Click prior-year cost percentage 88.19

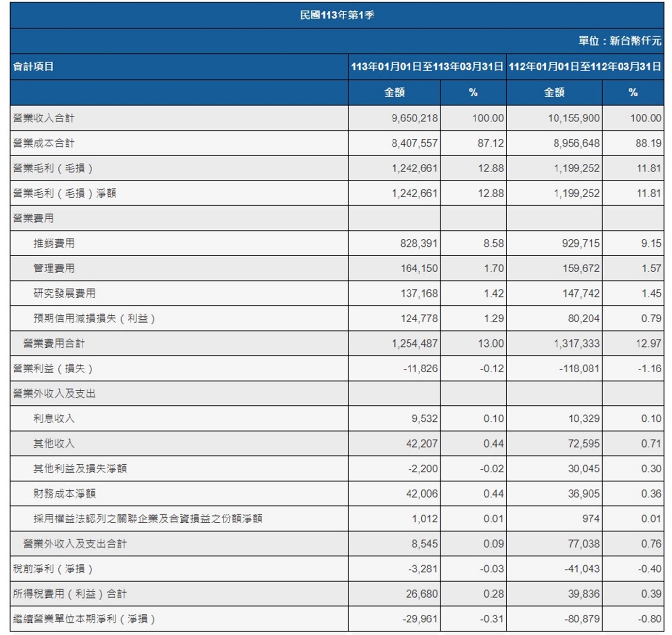coord(649,143)
